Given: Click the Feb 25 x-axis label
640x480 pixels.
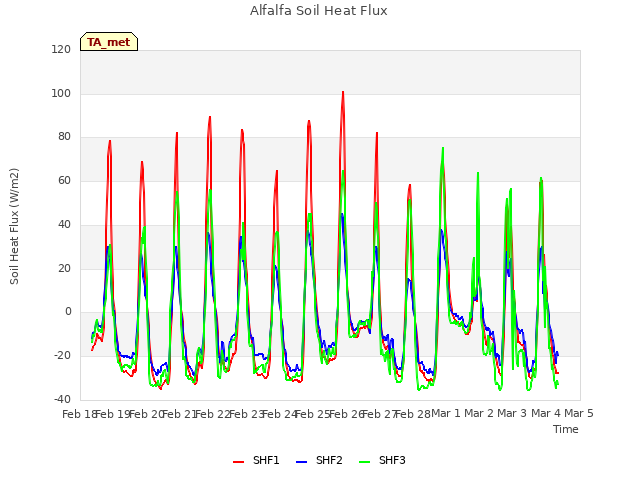Looking at the screenshot, I should coord(312,414).
